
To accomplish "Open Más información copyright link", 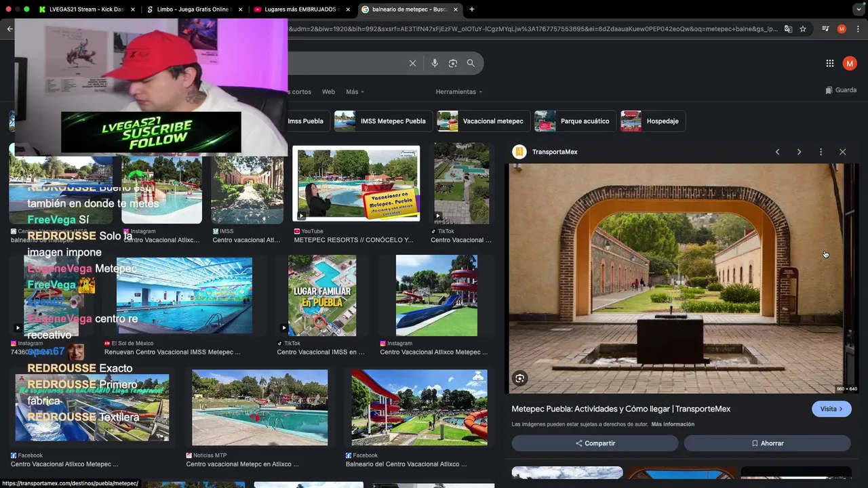I will click(673, 424).
